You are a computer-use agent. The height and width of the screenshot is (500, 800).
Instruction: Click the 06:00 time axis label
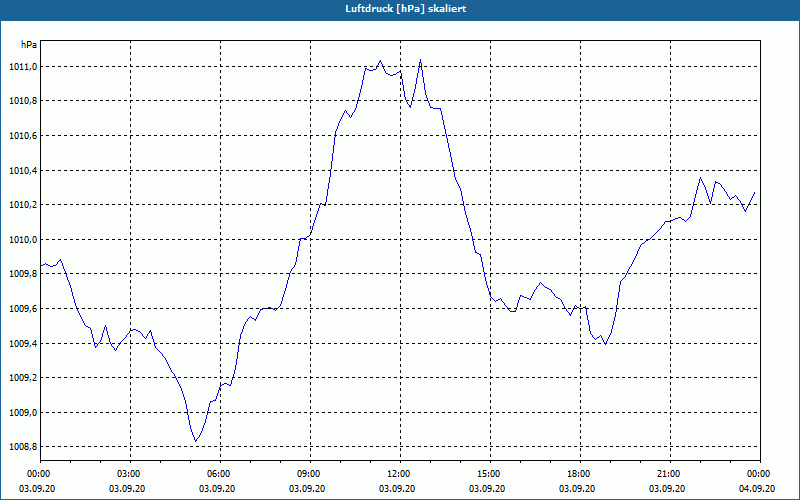click(x=217, y=474)
